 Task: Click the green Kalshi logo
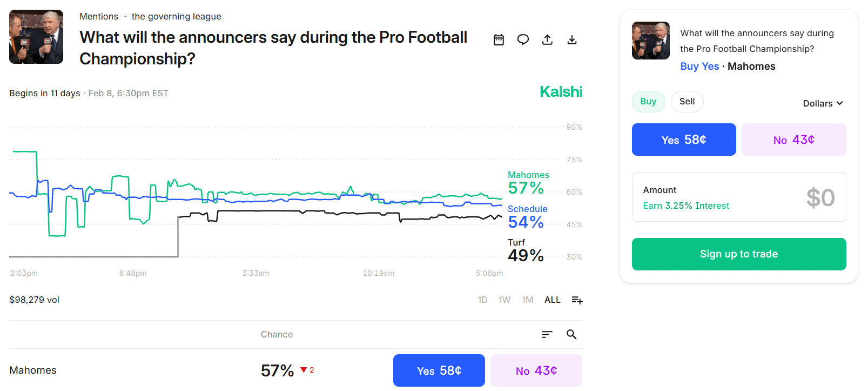(561, 91)
